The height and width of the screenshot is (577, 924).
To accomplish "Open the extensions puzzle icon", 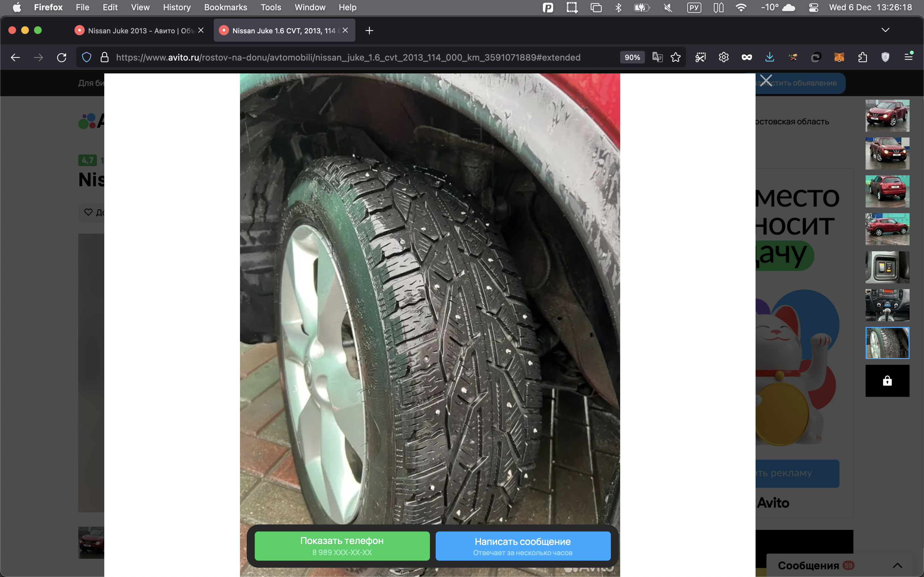I will (862, 58).
